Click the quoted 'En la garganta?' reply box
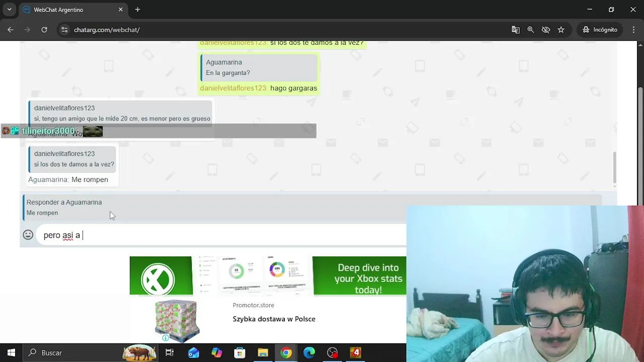 pos(258,67)
